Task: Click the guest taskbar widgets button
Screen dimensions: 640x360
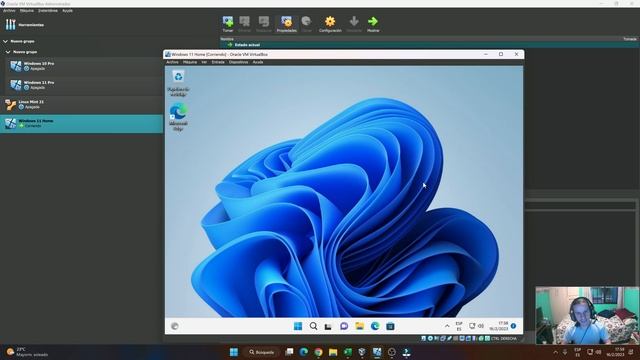Action: pos(175,326)
